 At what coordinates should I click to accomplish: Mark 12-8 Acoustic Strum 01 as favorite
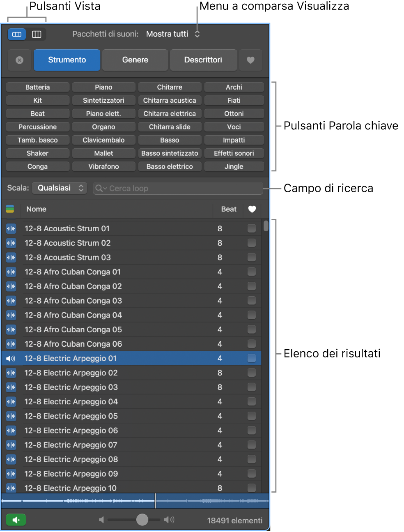pos(252,228)
